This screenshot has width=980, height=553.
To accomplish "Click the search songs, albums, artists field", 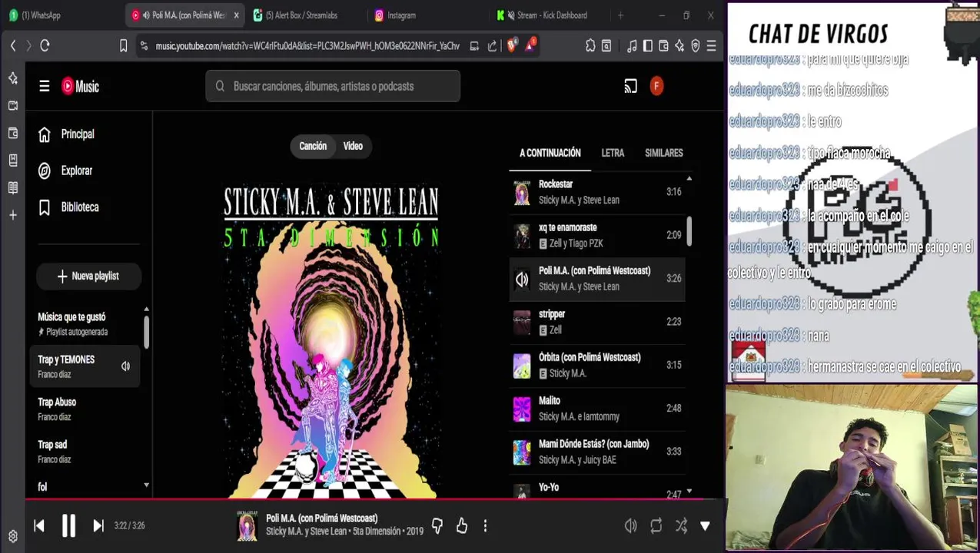I will click(333, 86).
